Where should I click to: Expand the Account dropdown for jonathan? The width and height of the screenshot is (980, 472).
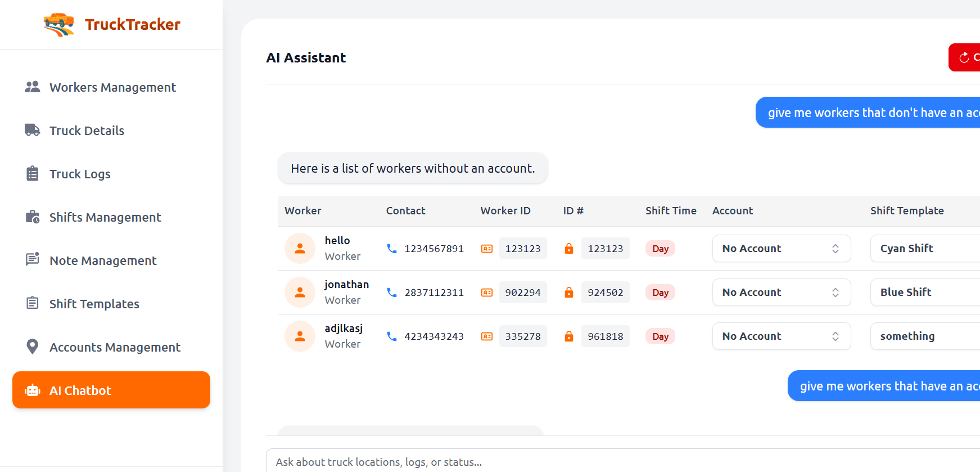click(781, 293)
